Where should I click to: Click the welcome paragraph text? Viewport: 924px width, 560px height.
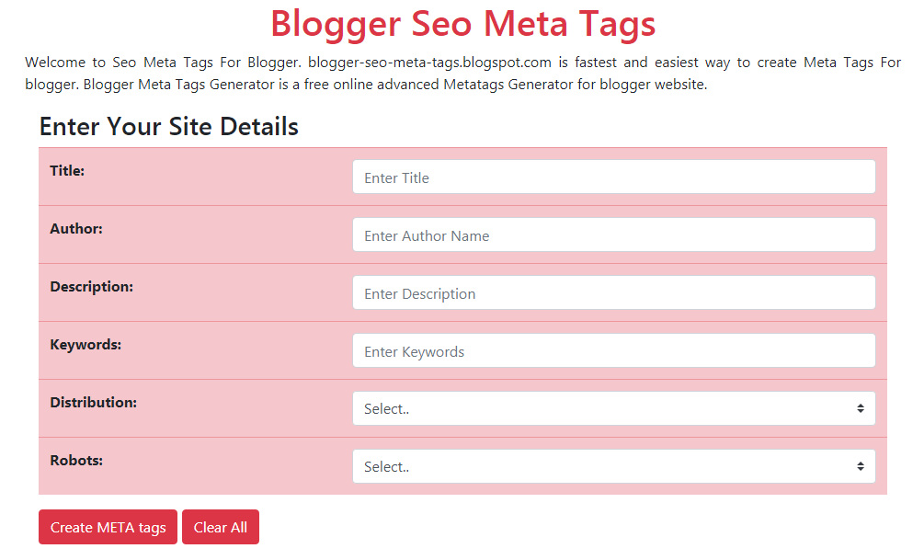click(462, 73)
